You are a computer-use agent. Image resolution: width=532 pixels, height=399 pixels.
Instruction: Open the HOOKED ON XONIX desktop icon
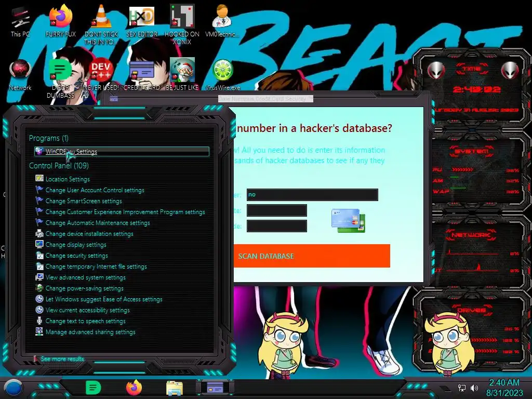182,24
